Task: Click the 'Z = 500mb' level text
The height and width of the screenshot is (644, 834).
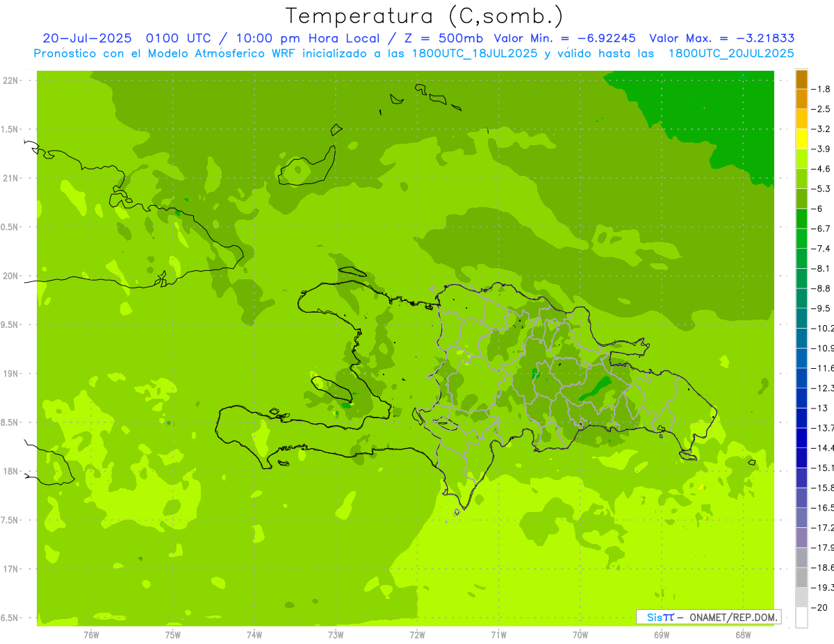Action: pyautogui.click(x=443, y=38)
